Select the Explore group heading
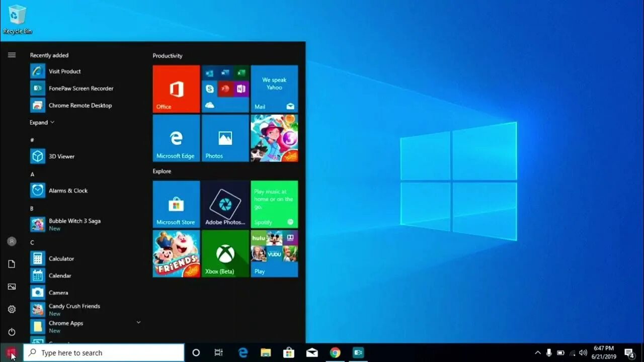Screen dimensions: 644x362 (162, 171)
